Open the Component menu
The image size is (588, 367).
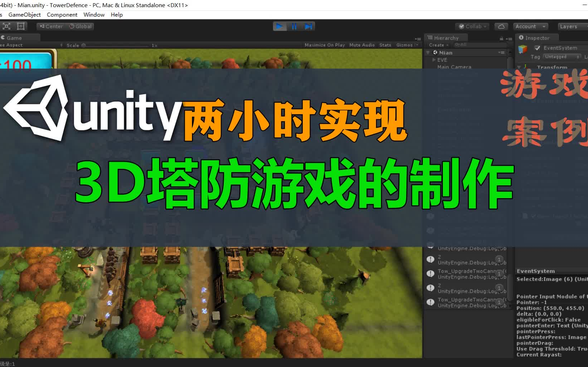(62, 15)
